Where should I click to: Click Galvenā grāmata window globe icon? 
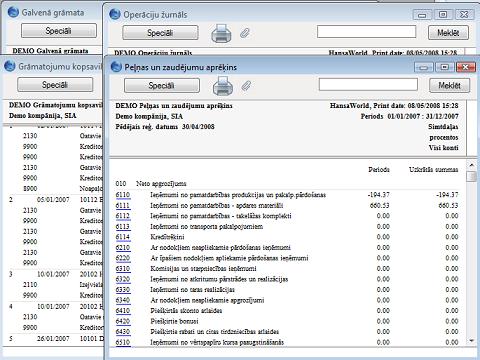click(13, 12)
